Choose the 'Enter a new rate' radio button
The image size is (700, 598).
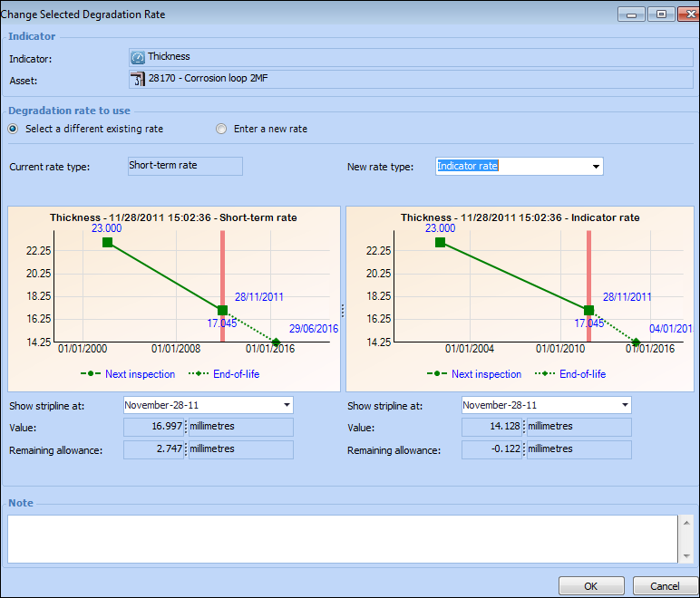(221, 129)
